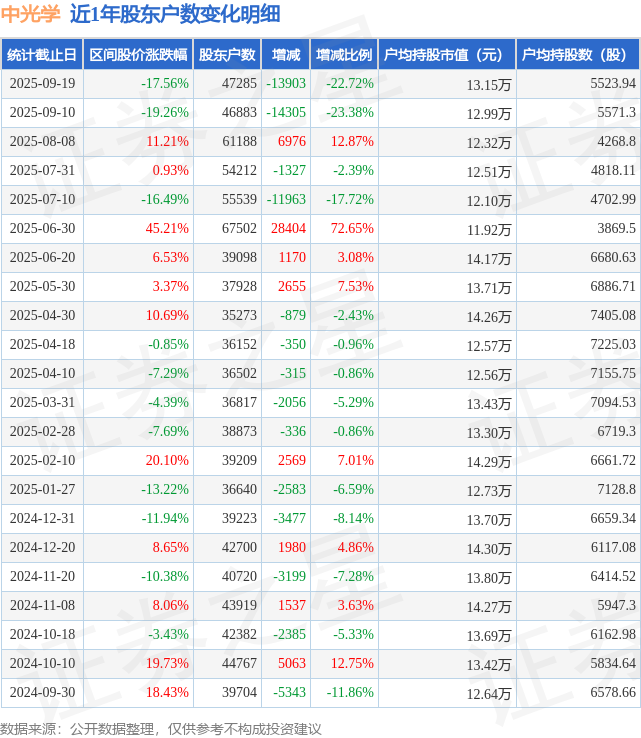The width and height of the screenshot is (641, 738).
Task: Click the 户均持股市值（元） column header
Action: 446,55
